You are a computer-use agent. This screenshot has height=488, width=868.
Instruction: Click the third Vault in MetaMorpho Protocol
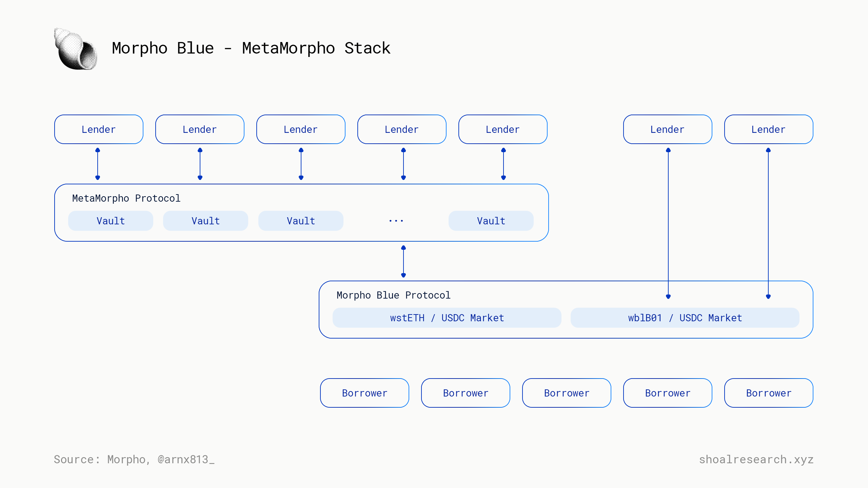301,221
